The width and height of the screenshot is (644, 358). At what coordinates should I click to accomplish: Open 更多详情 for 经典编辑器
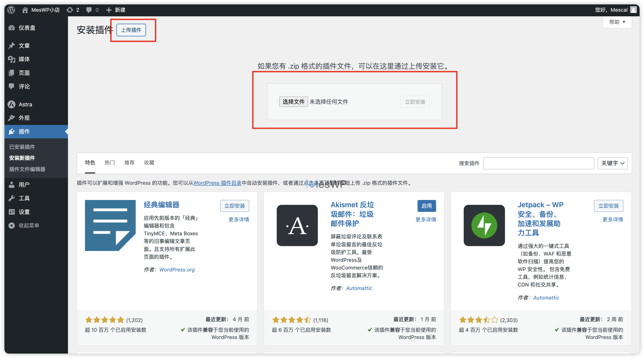coord(239,219)
